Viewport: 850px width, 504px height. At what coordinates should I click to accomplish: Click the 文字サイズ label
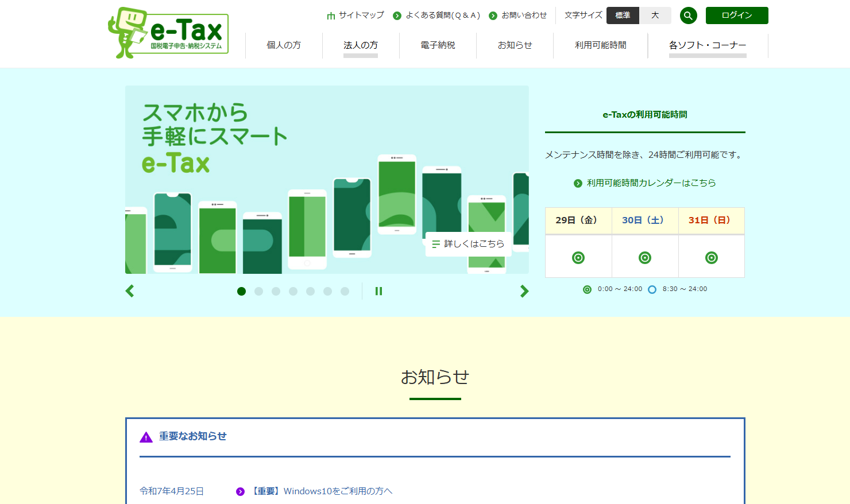(584, 15)
